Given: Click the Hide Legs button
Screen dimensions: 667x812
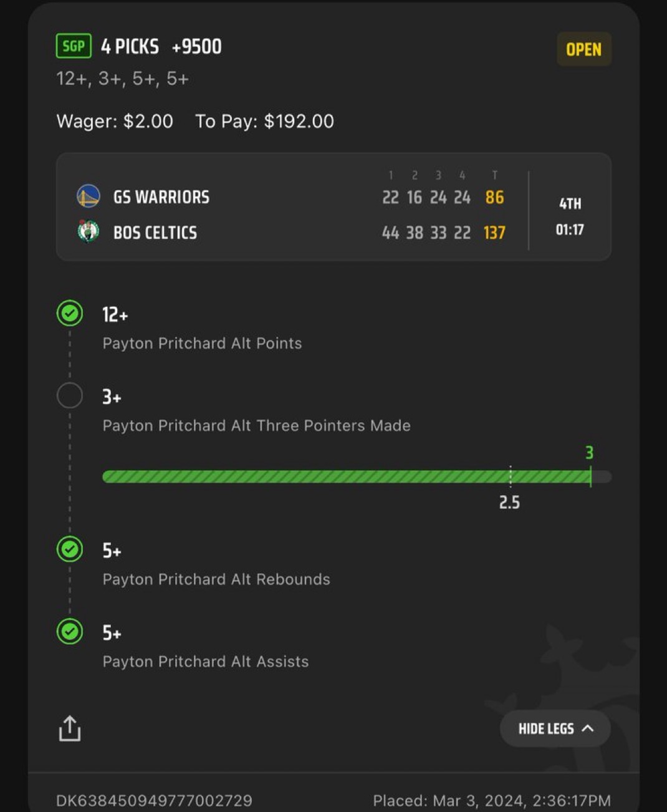Looking at the screenshot, I should click(x=555, y=728).
